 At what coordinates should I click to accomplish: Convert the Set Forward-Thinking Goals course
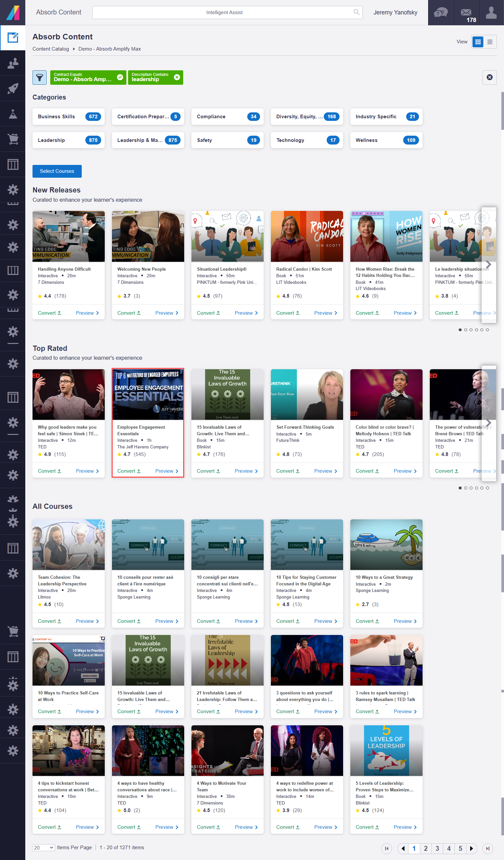(288, 471)
